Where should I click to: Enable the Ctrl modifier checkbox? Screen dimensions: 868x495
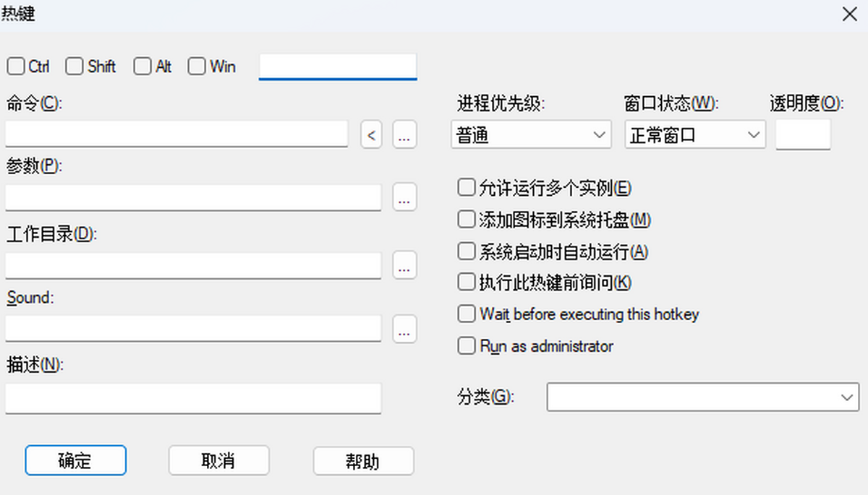point(15,66)
